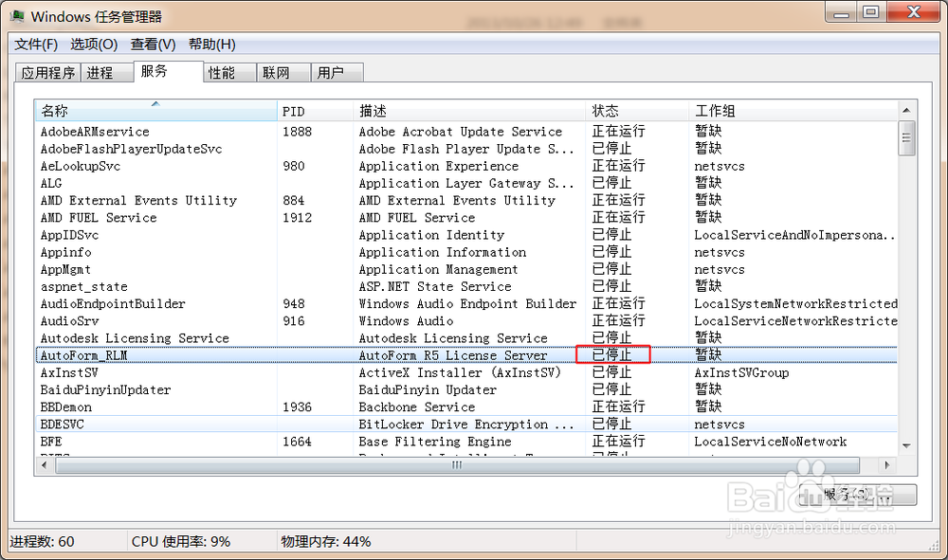Click PID 980 cell

(294, 166)
